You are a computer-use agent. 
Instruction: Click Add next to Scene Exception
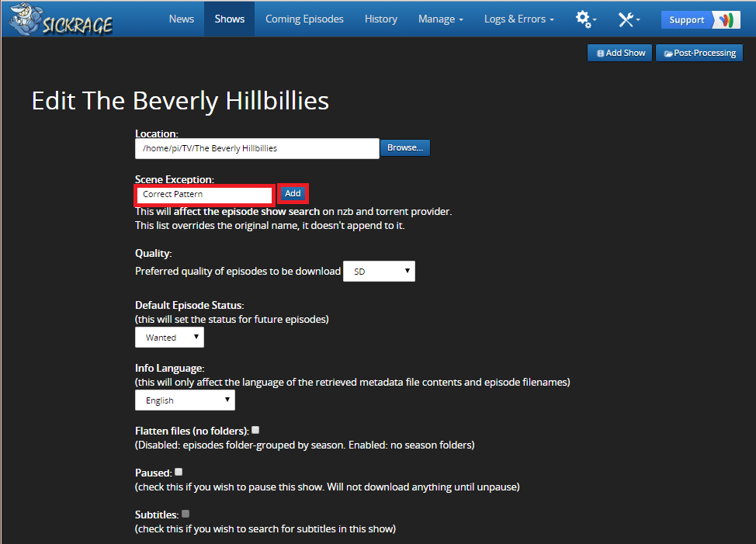[x=293, y=193]
